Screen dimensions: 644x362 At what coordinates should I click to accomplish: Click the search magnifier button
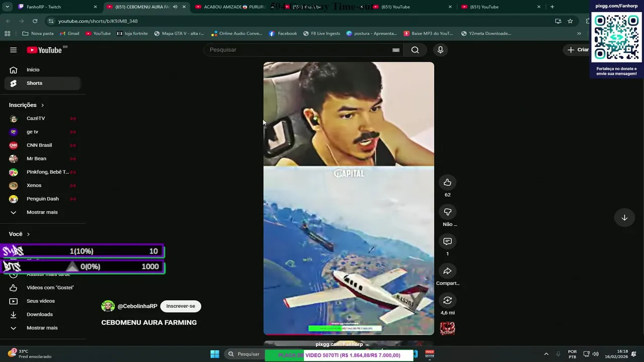415,50
